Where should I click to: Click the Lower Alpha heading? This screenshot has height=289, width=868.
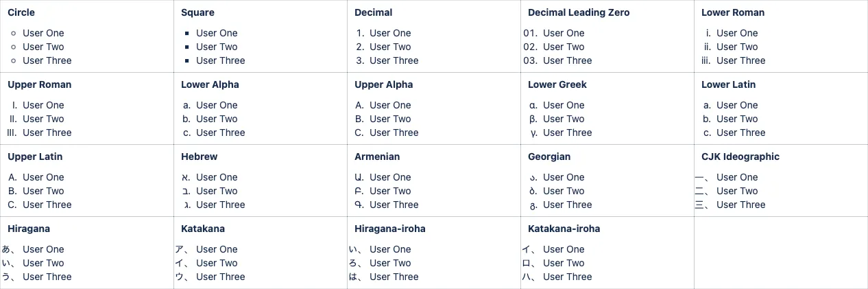(x=210, y=84)
